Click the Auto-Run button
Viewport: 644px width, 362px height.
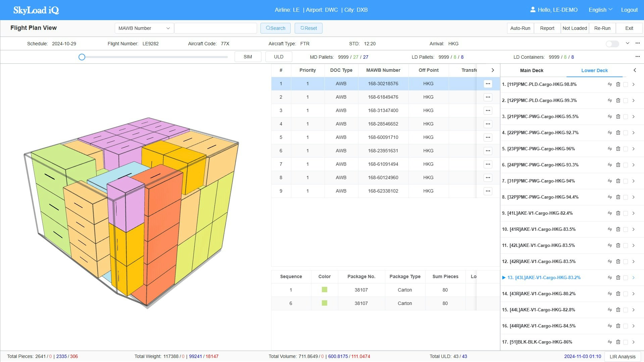(520, 28)
